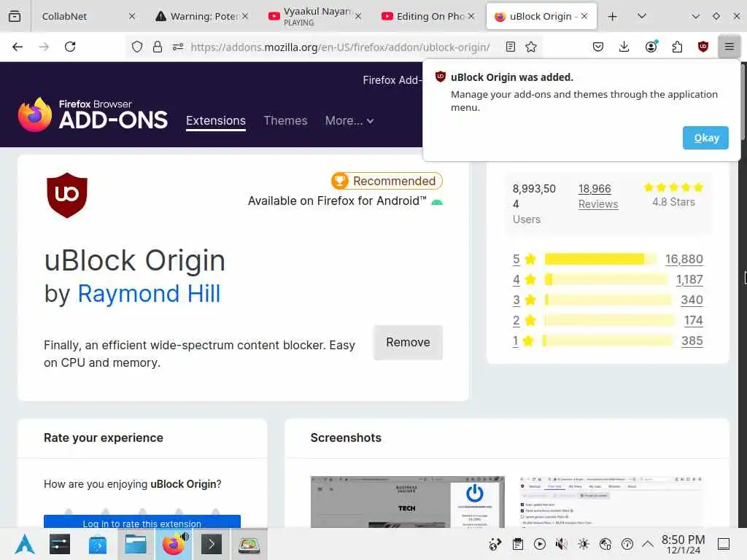Close the uBlock Origin tab

click(584, 16)
